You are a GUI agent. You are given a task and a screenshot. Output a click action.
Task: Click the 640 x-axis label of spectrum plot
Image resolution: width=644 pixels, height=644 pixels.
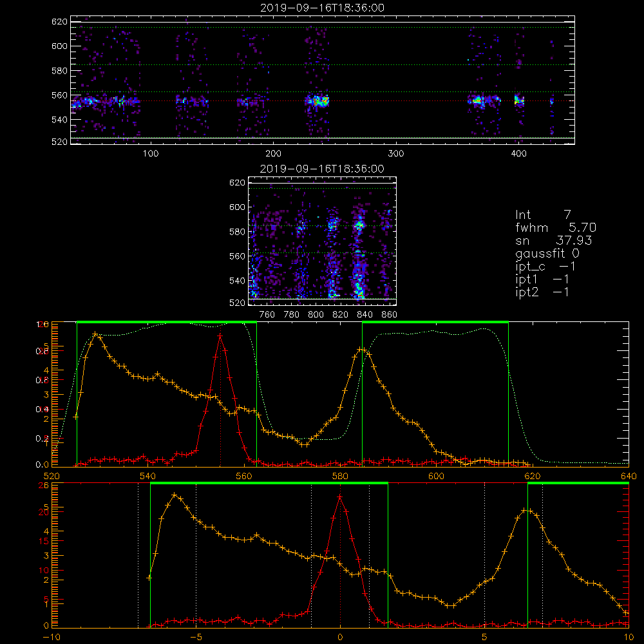pyautogui.click(x=629, y=476)
